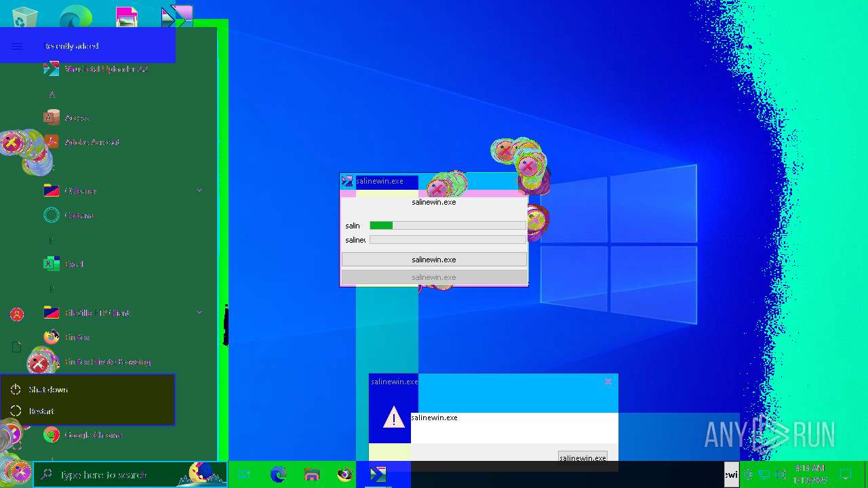The width and height of the screenshot is (868, 488).
Task: Click the greyed-out salinewin.exe button in progress dialog
Action: click(434, 277)
